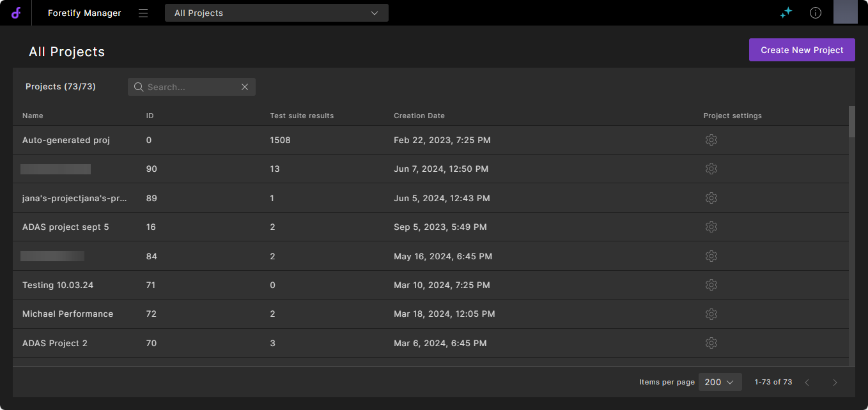Open settings gear for Michael Performance
The height and width of the screenshot is (410, 868).
point(711,314)
